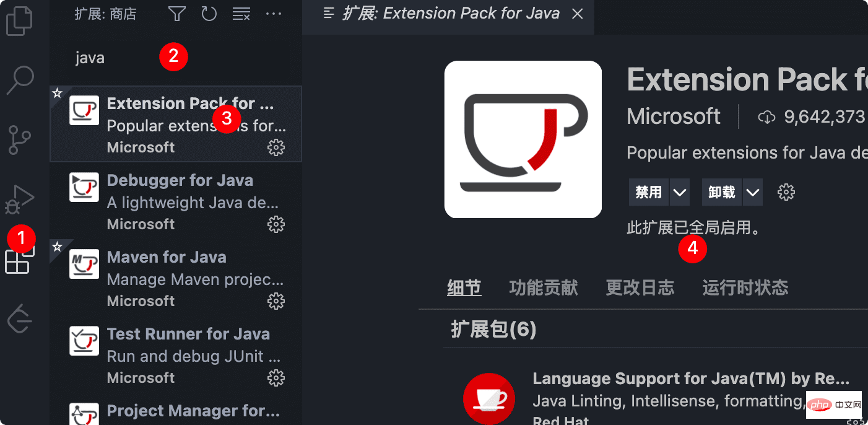The width and height of the screenshot is (868, 425).
Task: Close the Extension Pack for Java tab
Action: [x=577, y=14]
